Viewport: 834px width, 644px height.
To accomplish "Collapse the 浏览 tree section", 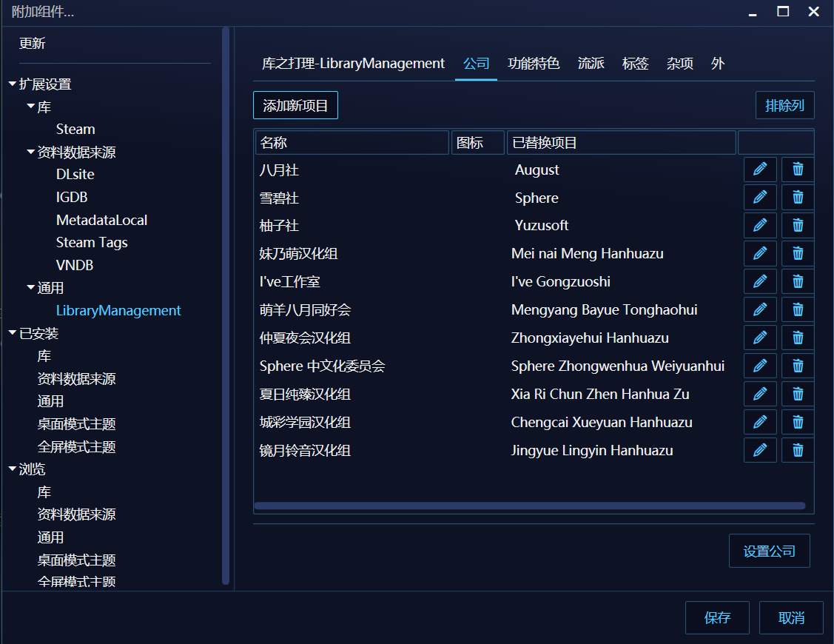I will tap(12, 469).
